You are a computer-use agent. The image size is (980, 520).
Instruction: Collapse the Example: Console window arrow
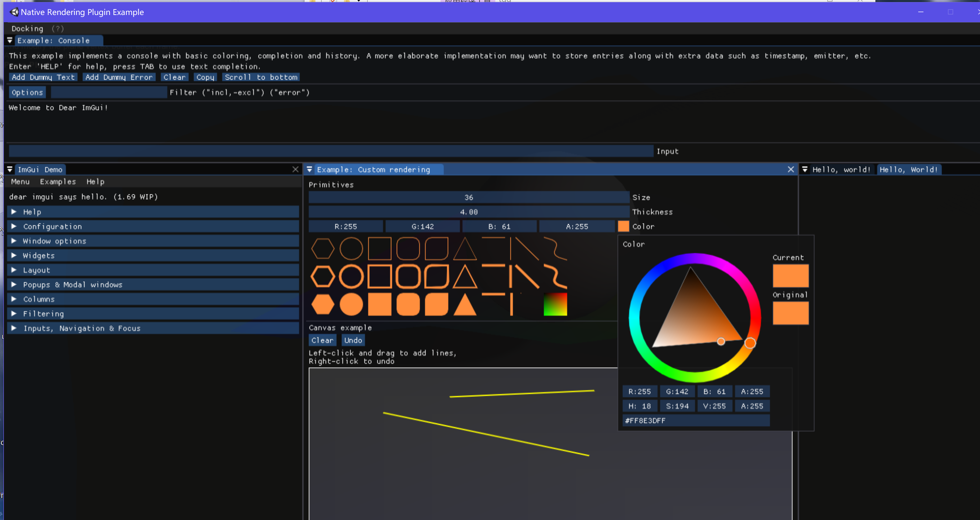tap(10, 40)
